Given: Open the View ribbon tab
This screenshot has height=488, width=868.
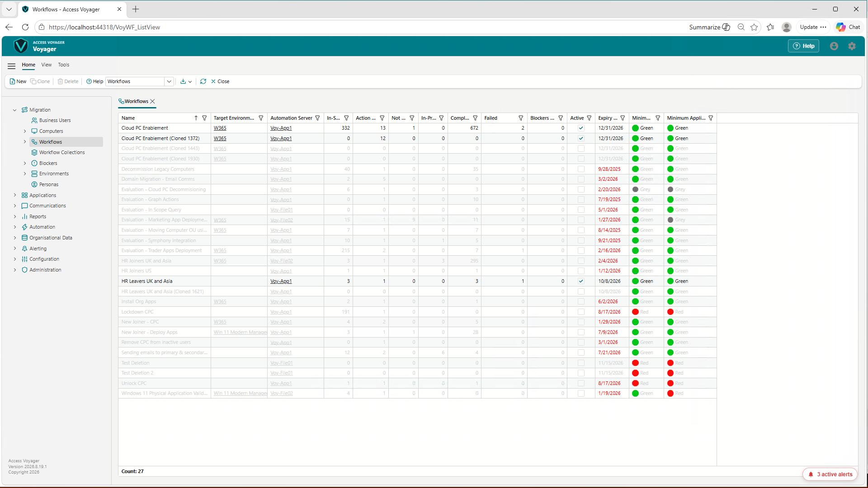Looking at the screenshot, I should click(x=47, y=65).
